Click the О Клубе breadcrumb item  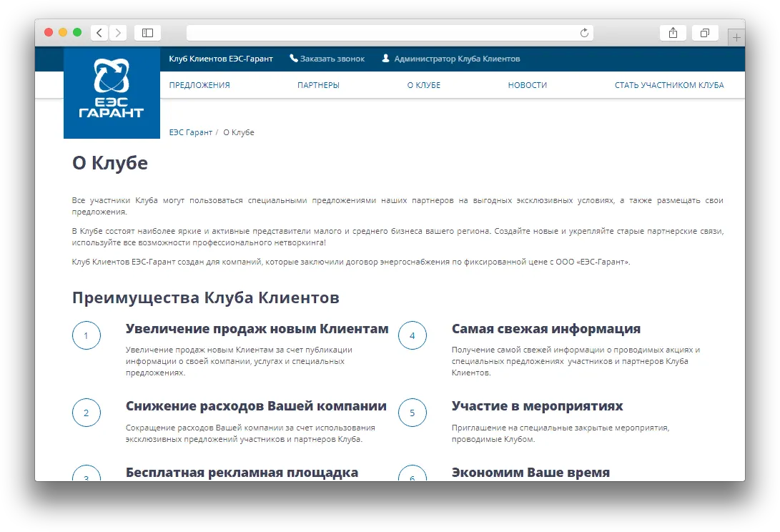239,132
